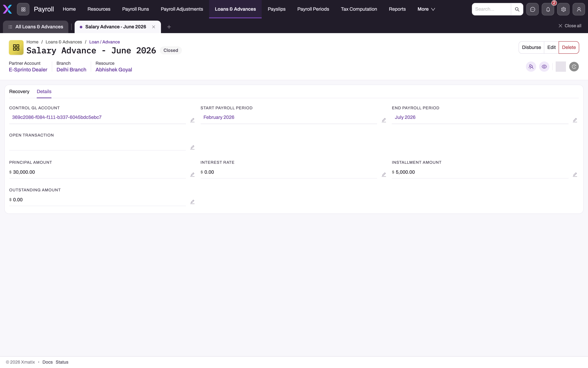Click Home in the breadcrumb

coord(32,42)
